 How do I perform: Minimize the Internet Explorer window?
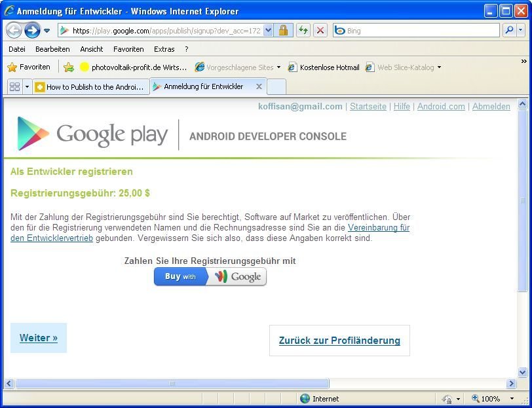tap(490, 11)
